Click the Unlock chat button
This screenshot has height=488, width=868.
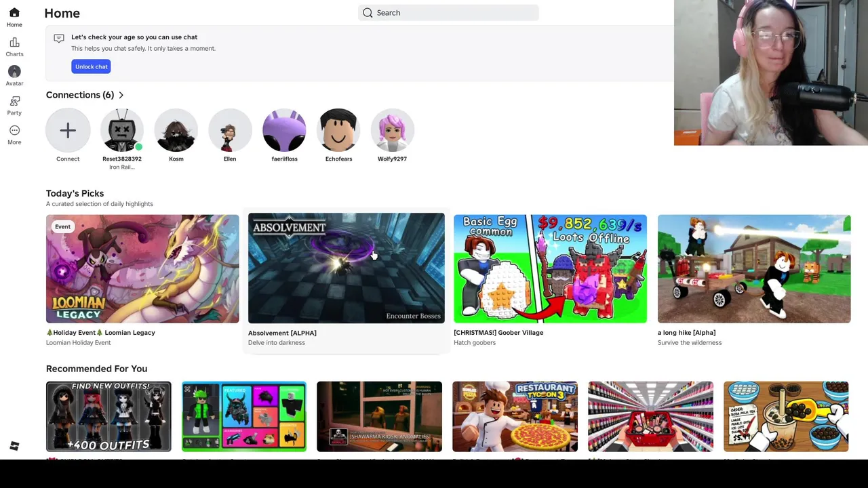pyautogui.click(x=91, y=66)
